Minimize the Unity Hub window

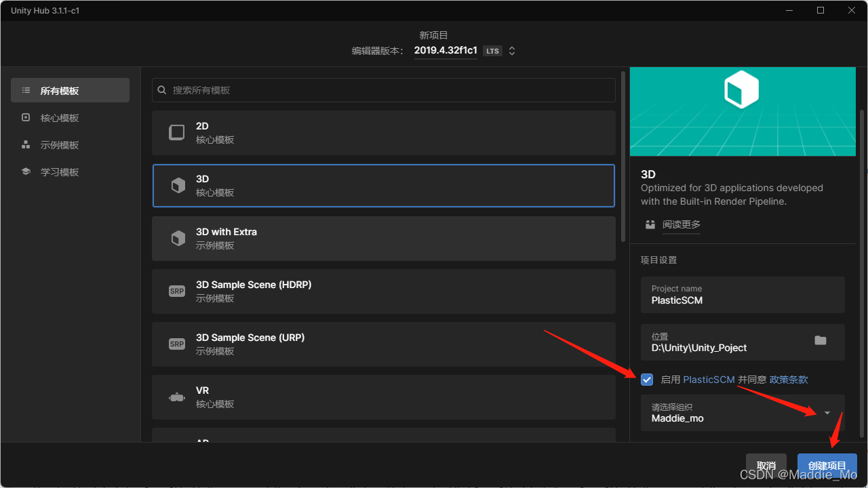789,10
